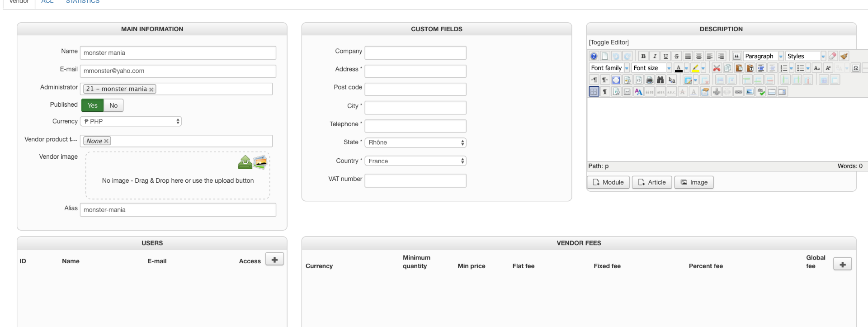Set Published to Yes
The height and width of the screenshot is (327, 868).
click(x=93, y=105)
